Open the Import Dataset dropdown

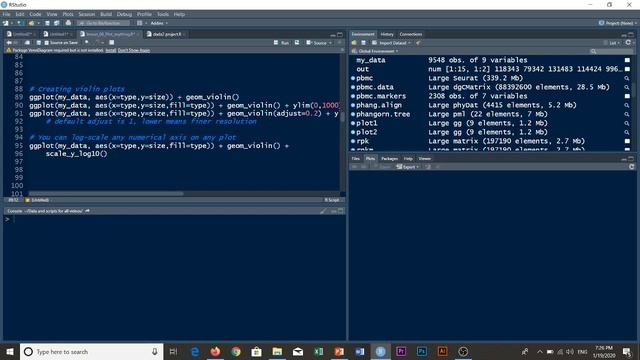coord(391,43)
